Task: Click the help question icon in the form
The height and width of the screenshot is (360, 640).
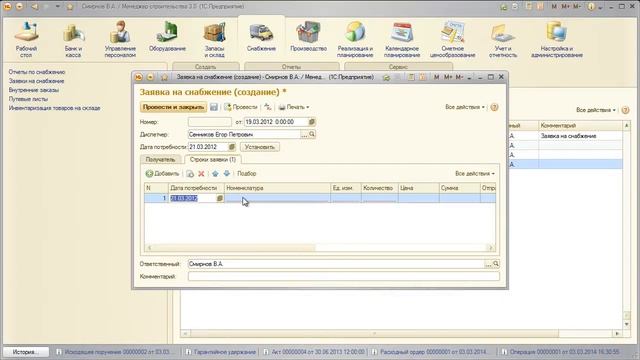Action: click(x=494, y=107)
